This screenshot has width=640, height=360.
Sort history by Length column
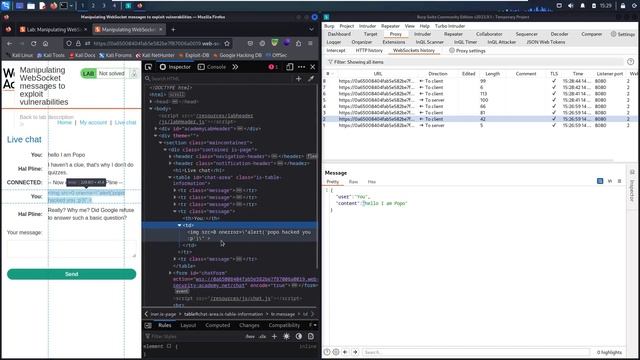pos(492,74)
